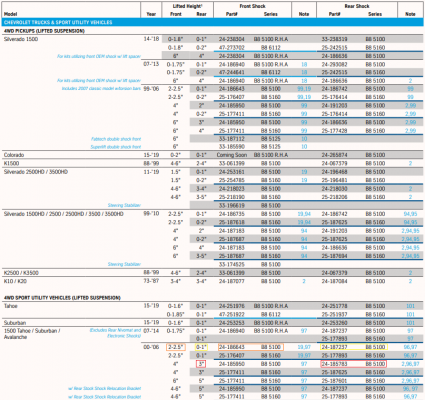Select front part number "47-273702"

coord(232,48)
